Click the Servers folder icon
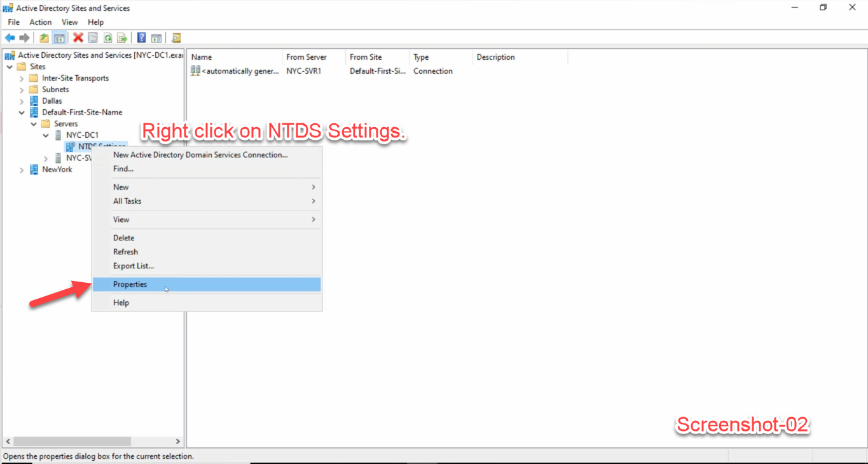 click(46, 124)
